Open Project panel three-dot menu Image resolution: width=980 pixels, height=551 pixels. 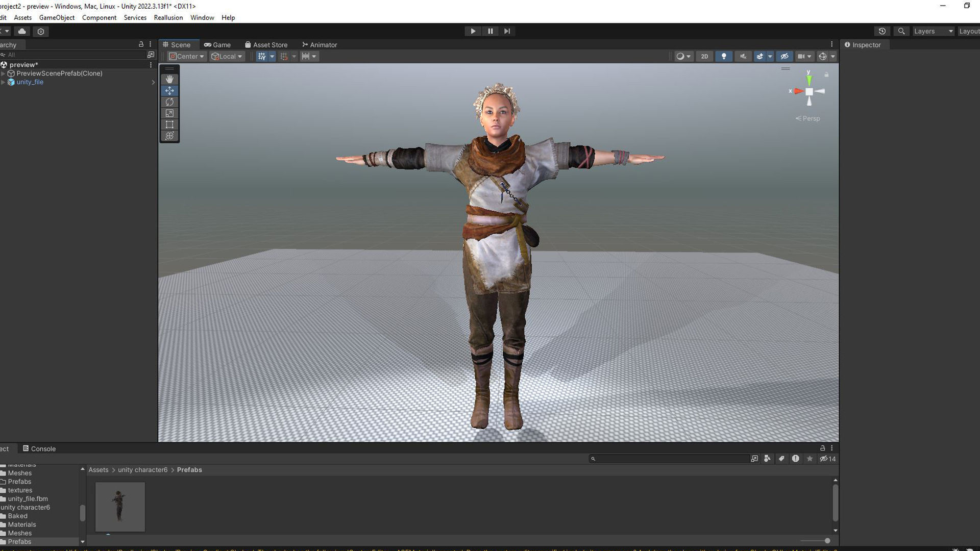point(831,448)
